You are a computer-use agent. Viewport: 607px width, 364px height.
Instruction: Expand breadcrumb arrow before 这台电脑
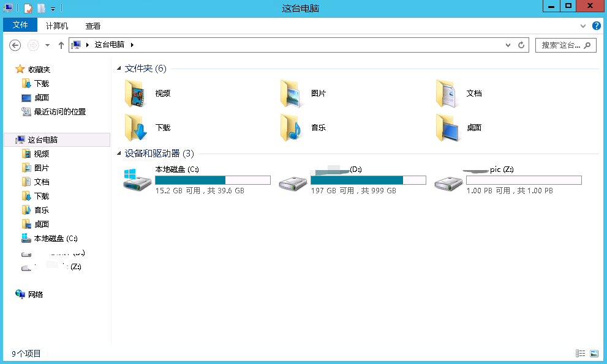(x=88, y=45)
